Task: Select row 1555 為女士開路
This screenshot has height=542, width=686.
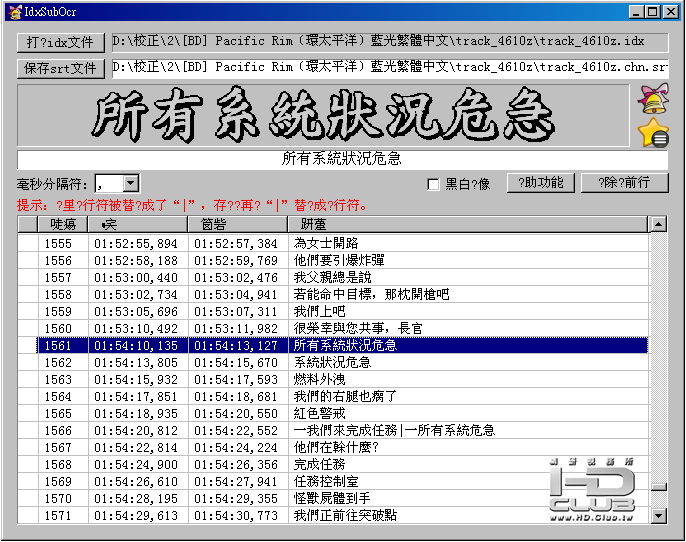Action: point(332,243)
